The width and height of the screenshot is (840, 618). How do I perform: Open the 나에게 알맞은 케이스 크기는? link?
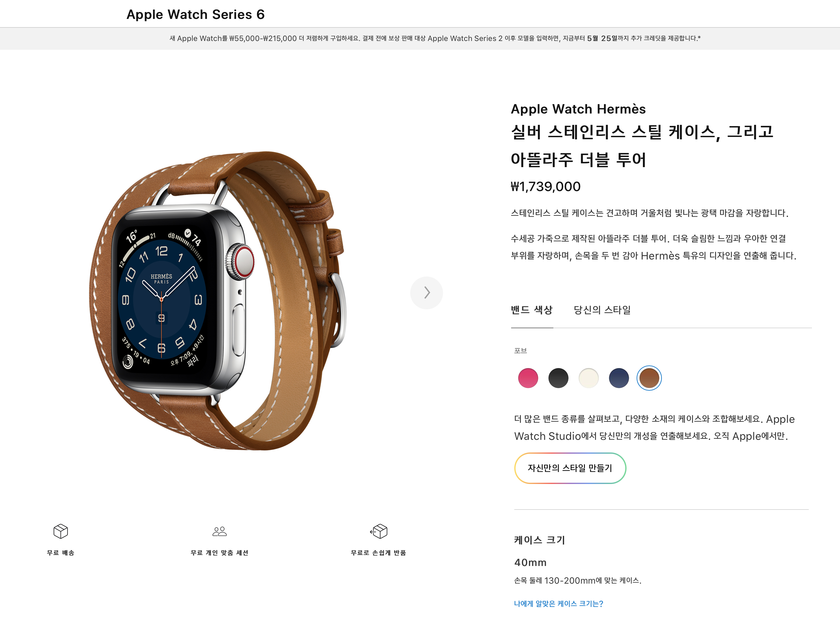point(558,603)
